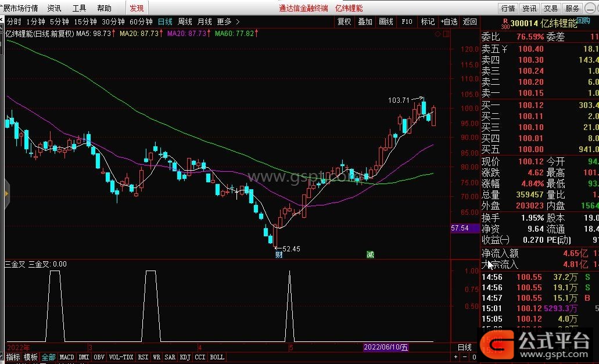Image resolution: width=599 pixels, height=364 pixels.
Task: Click the 标记 mark button
Action: click(428, 21)
